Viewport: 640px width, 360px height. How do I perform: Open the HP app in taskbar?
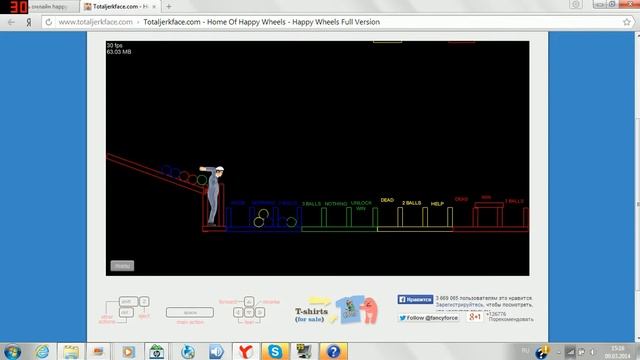(x=156, y=352)
